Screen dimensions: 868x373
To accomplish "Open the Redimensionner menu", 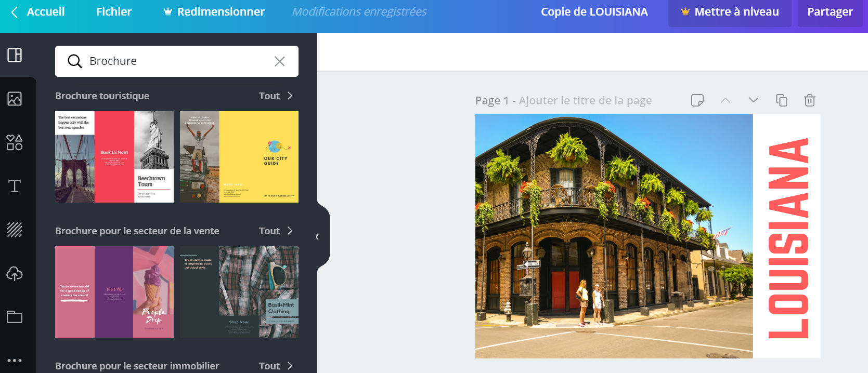I will point(214,12).
